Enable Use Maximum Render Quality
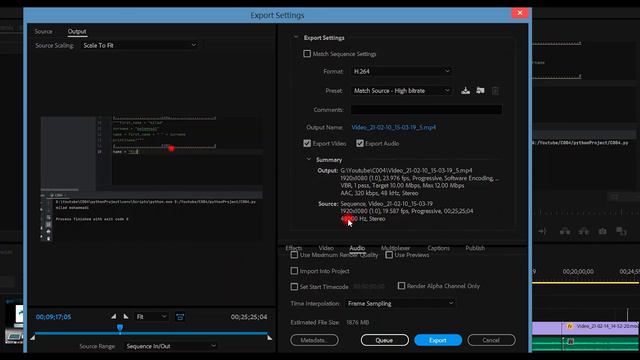Viewport: 640px width, 360px height. coord(294,255)
